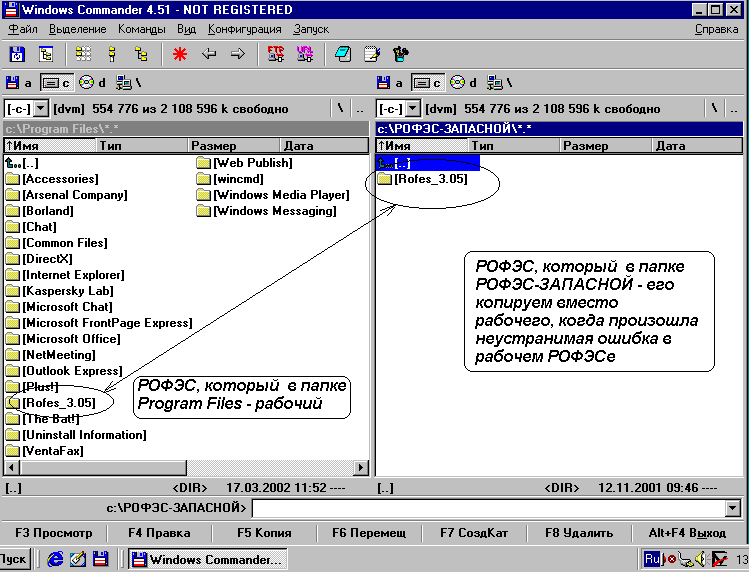749x572 pixels.
Task: Select [Rofes_3.05] folder in right panel
Action: (422, 179)
